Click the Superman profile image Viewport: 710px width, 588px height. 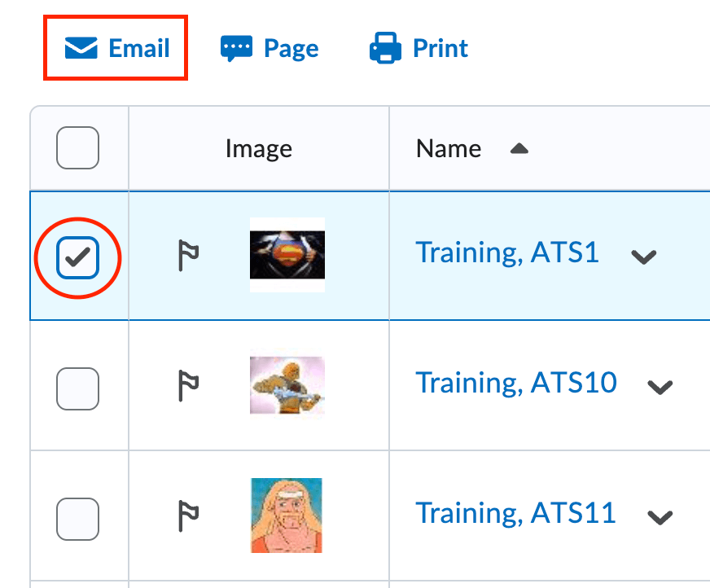tap(287, 255)
